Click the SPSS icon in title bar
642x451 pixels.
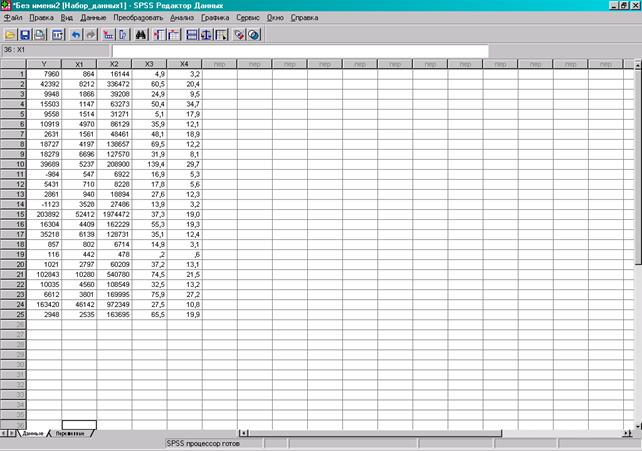pyautogui.click(x=6, y=5)
